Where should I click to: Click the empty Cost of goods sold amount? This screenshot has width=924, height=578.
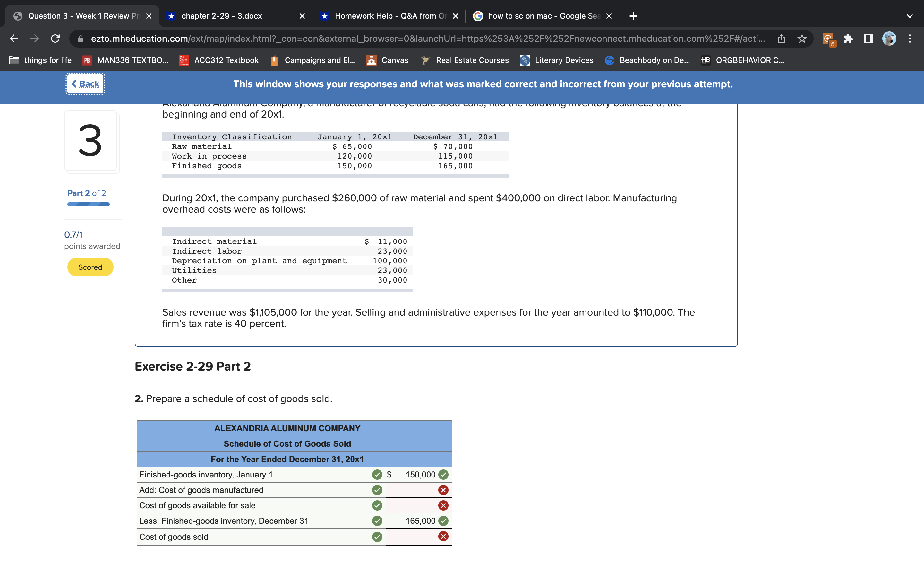coord(419,536)
